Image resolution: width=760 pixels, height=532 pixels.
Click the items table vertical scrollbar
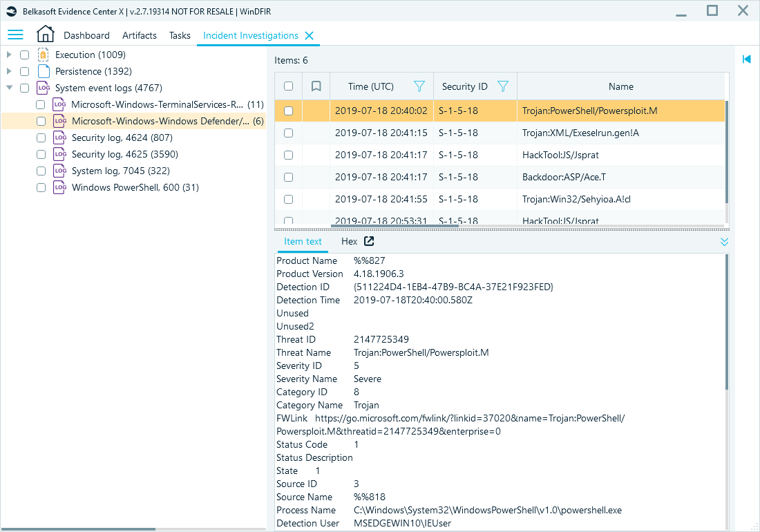[x=726, y=151]
